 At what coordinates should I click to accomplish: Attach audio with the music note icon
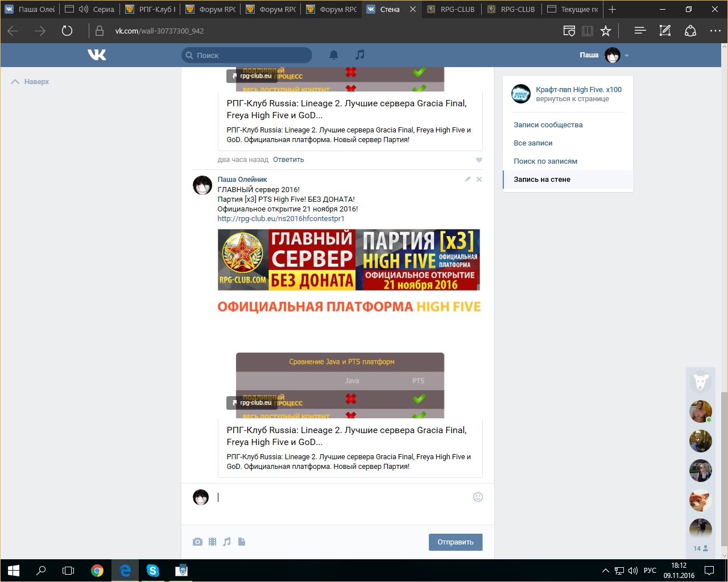[x=227, y=542]
